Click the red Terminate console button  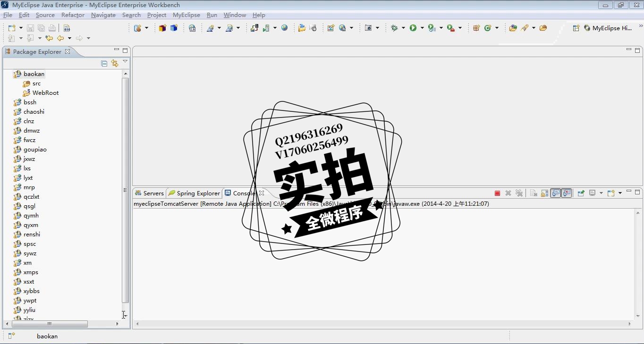497,193
